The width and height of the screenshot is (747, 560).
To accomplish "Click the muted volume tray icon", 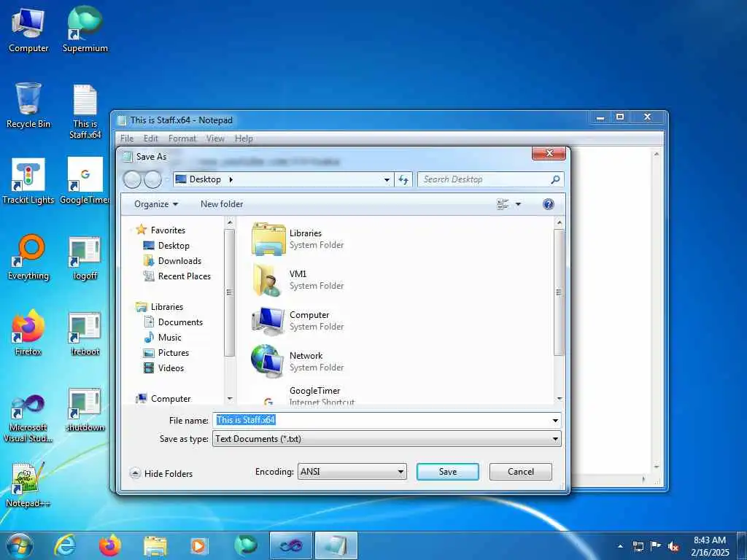I will point(673,546).
